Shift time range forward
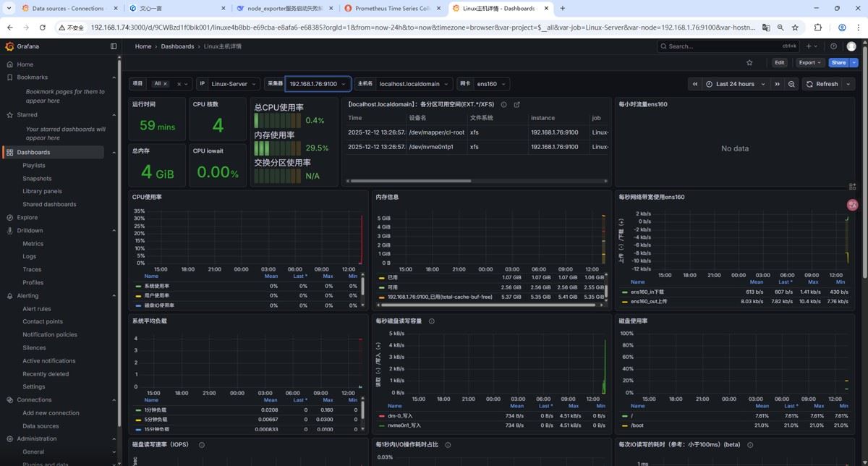 778,84
